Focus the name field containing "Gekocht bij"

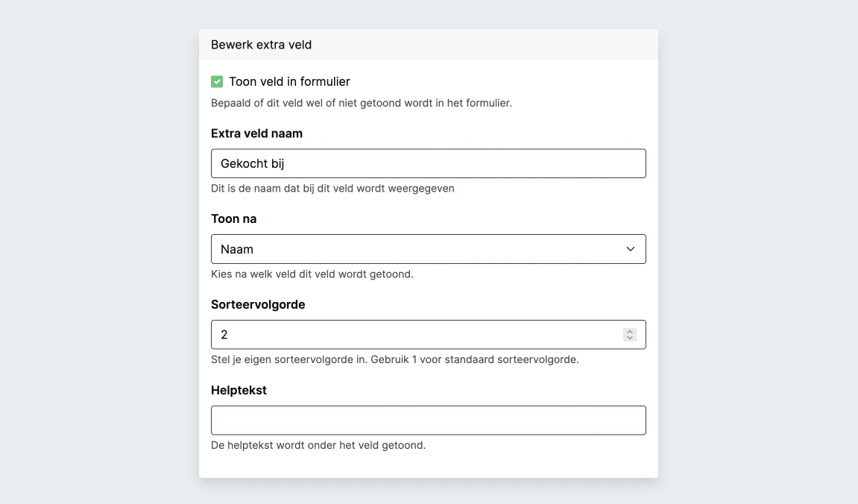[428, 164]
